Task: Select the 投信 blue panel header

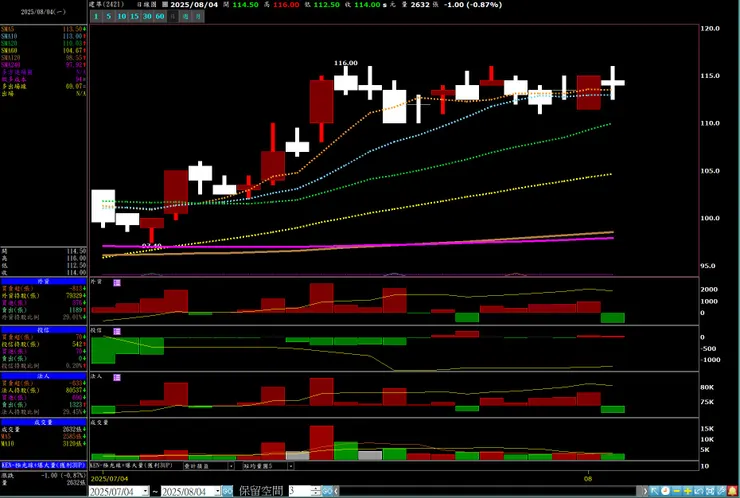Action: click(x=43, y=330)
